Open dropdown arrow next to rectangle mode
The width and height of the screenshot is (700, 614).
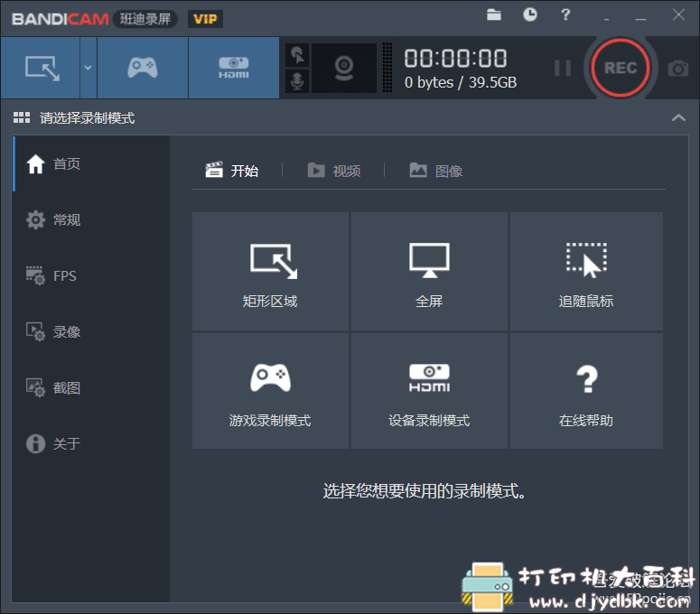click(x=89, y=68)
